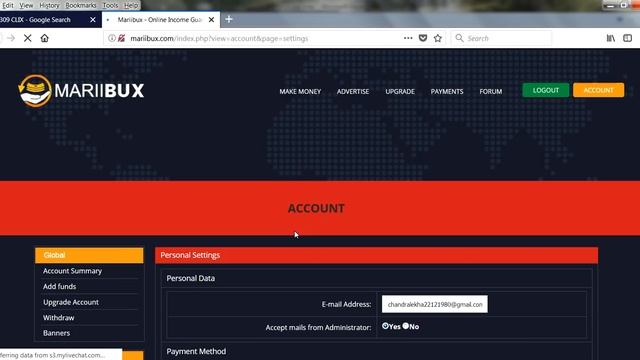The width and height of the screenshot is (640, 360).
Task: Open the ADVERTISE navigation link
Action: pos(353,91)
